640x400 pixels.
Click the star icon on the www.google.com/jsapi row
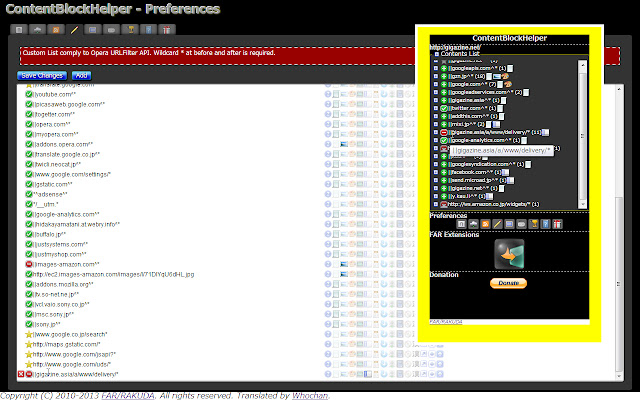(x=29, y=354)
